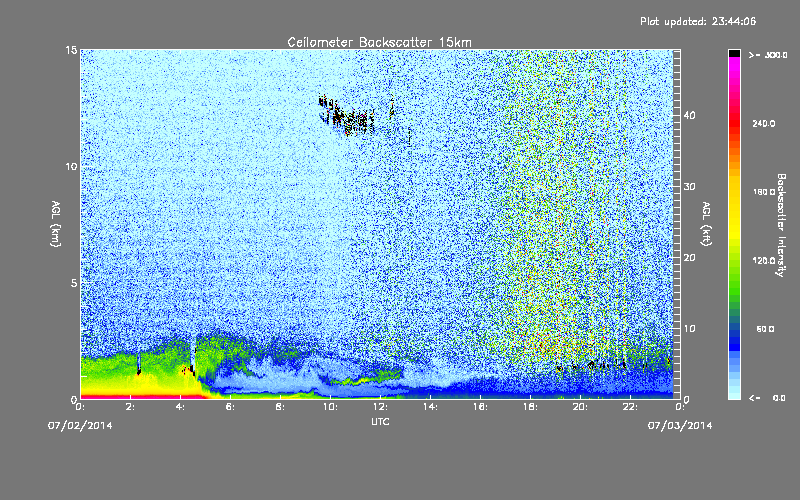This screenshot has width=800, height=500.
Task: Click the "8:" hour tick label
Action: [280, 407]
